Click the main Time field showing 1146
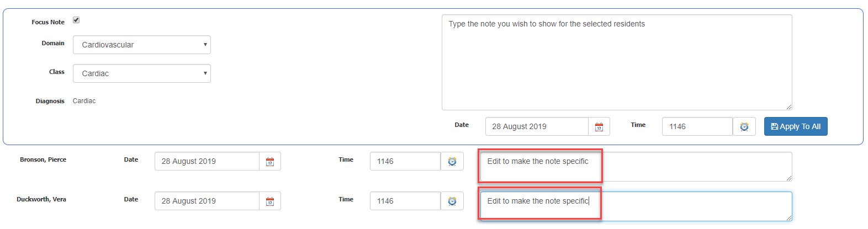 pyautogui.click(x=697, y=127)
